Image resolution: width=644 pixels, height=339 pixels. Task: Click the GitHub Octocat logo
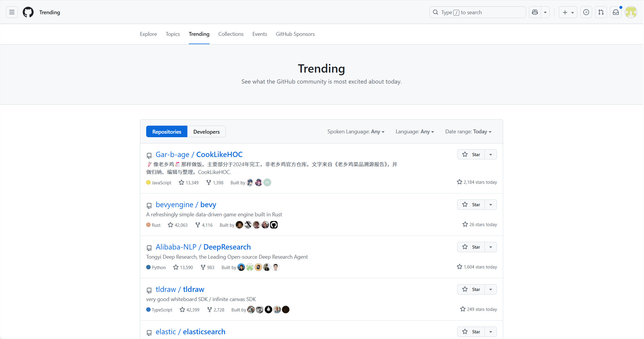pyautogui.click(x=28, y=12)
